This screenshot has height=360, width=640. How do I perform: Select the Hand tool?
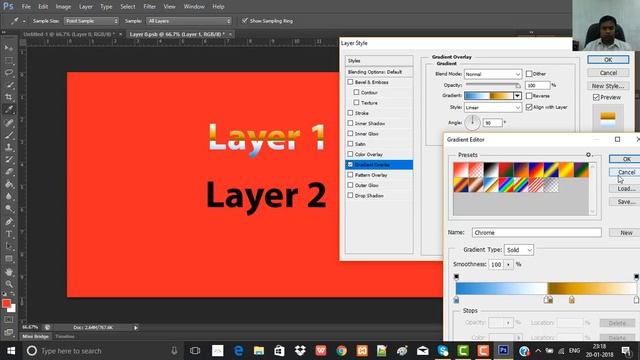click(x=9, y=272)
